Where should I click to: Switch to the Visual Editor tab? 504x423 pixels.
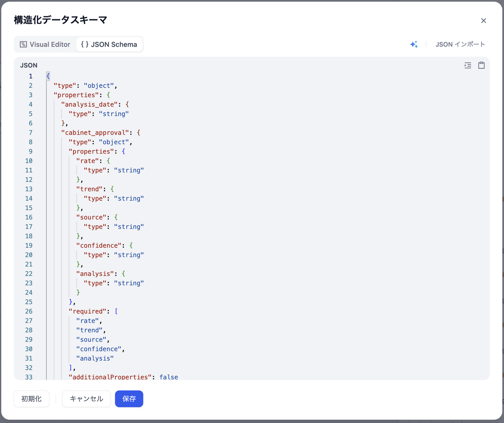coord(45,44)
